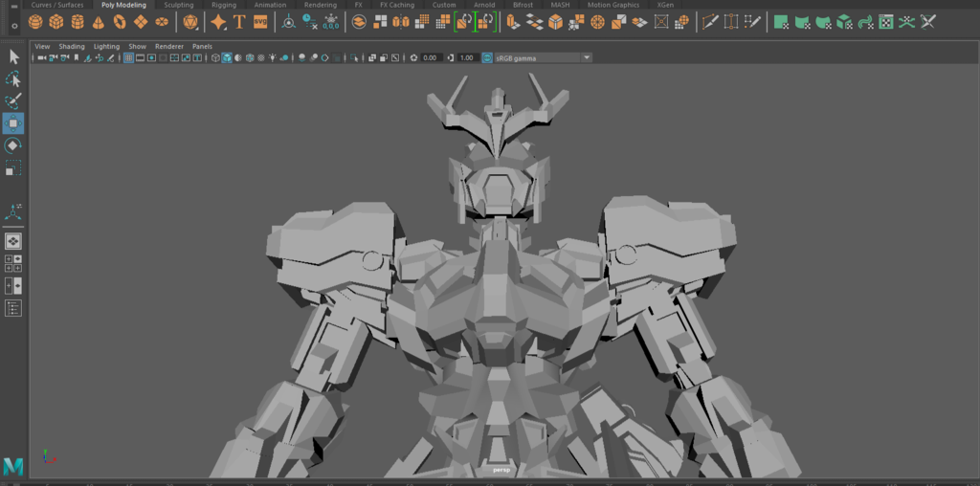
Task: Select the Insert Edge Loop tool
Action: 731,23
